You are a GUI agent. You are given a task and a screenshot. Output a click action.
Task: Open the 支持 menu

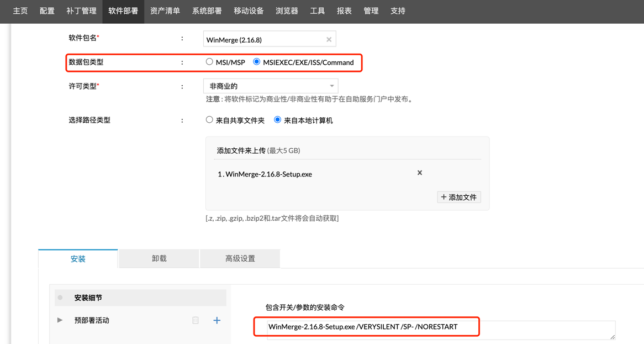(x=398, y=11)
